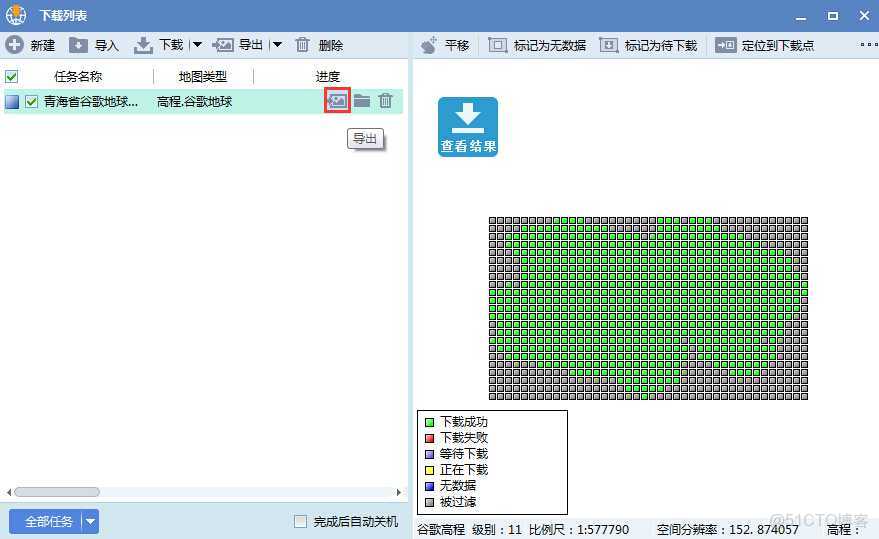This screenshot has width=879, height=539.
Task: Click 标记为无数据 mark as no data
Action: [x=537, y=45]
